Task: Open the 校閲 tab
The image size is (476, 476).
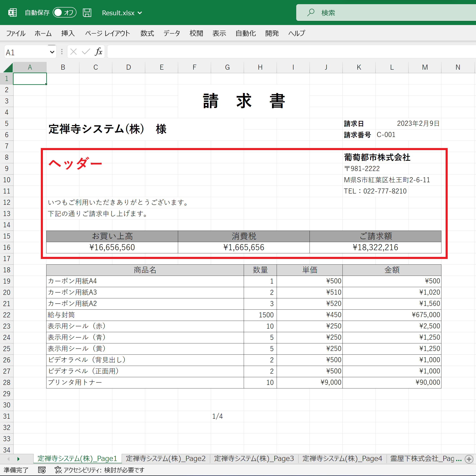Action: (196, 33)
